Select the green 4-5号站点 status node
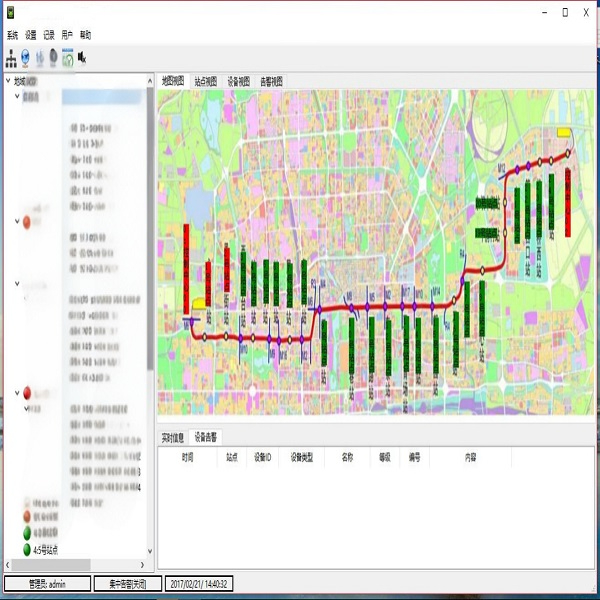 27,549
